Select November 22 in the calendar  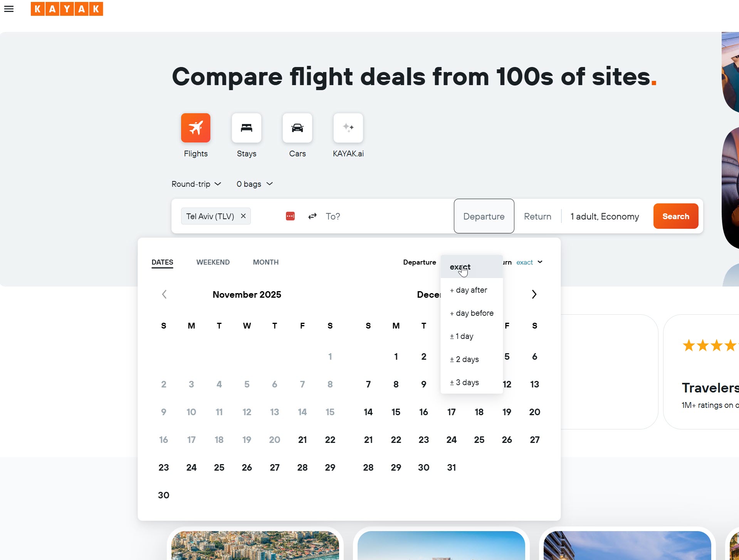pos(330,440)
